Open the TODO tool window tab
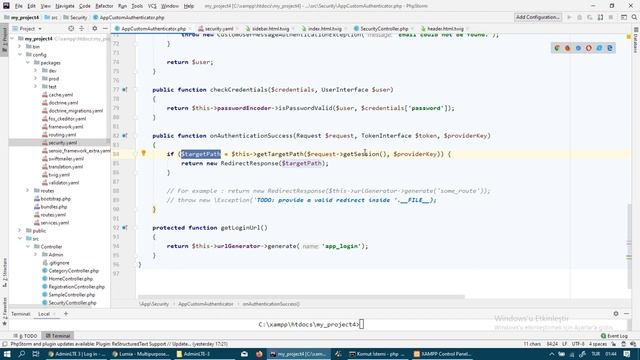Viewport: 640px width, 360px height. (x=25, y=336)
